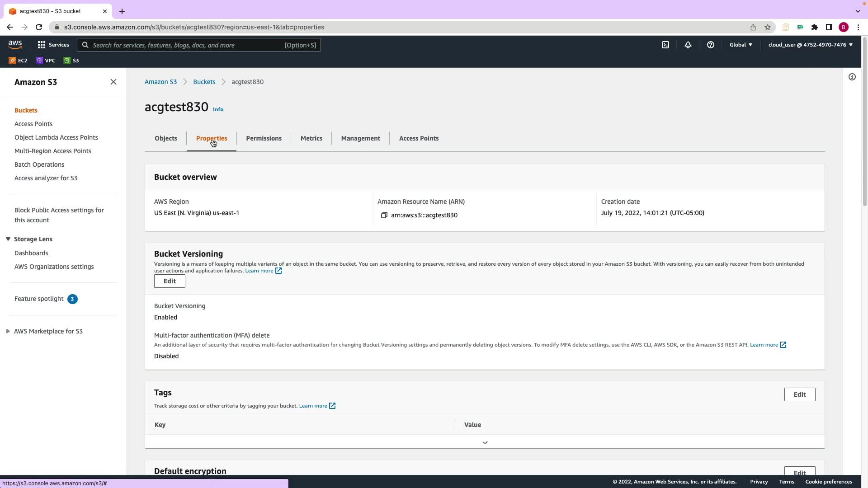Switch to the Permissions tab
868x488 pixels.
(264, 138)
